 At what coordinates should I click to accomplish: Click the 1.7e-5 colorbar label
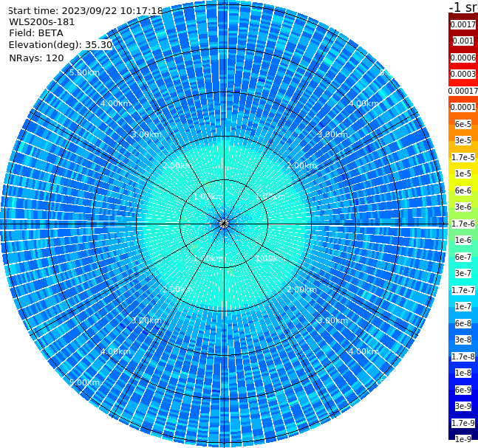point(463,157)
